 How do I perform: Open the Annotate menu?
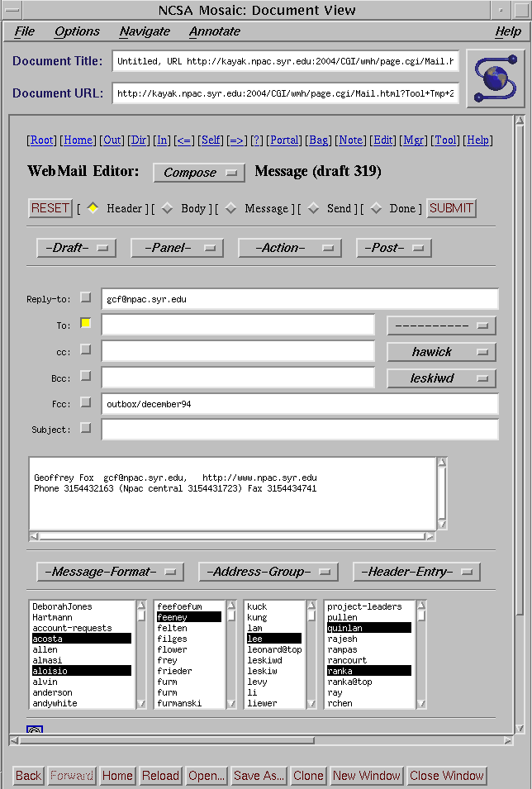(215, 31)
